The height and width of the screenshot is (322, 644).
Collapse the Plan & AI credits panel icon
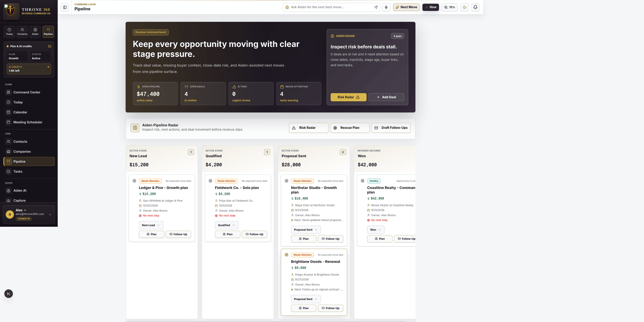[x=49, y=46]
